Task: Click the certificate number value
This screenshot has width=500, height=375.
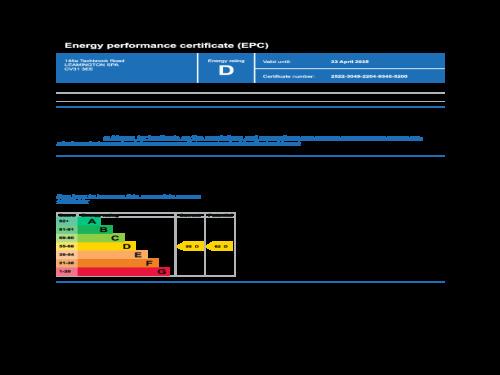Action: pyautogui.click(x=369, y=76)
